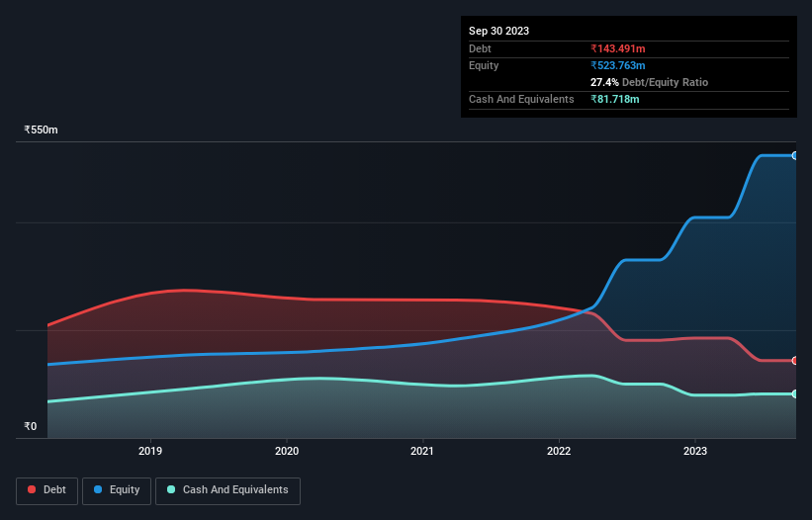Click the 2021 x-axis label
This screenshot has width=812, height=520.
(x=422, y=451)
